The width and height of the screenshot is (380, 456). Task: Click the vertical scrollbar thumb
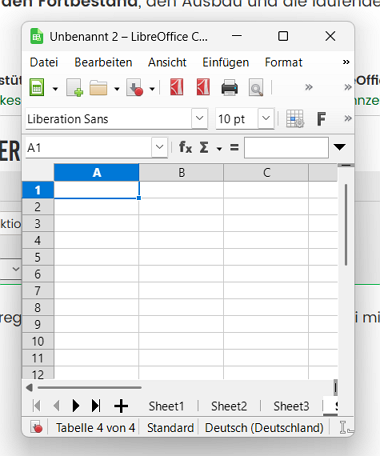click(346, 225)
